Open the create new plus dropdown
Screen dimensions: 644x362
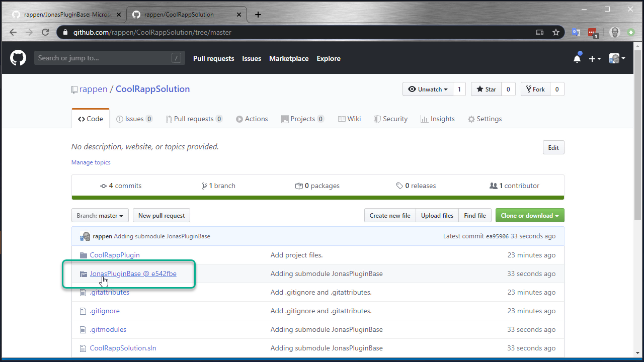click(595, 59)
